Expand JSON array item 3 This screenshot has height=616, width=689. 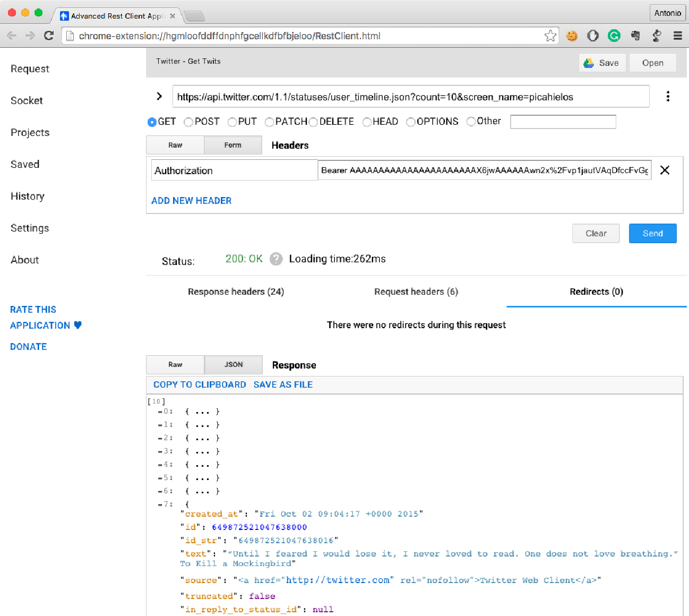coord(160,451)
